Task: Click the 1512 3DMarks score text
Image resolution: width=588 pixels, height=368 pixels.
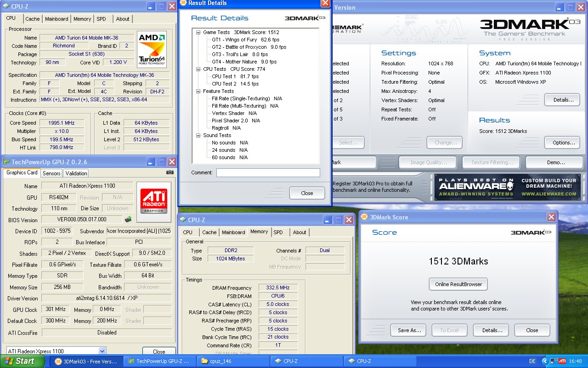Action: 458,261
